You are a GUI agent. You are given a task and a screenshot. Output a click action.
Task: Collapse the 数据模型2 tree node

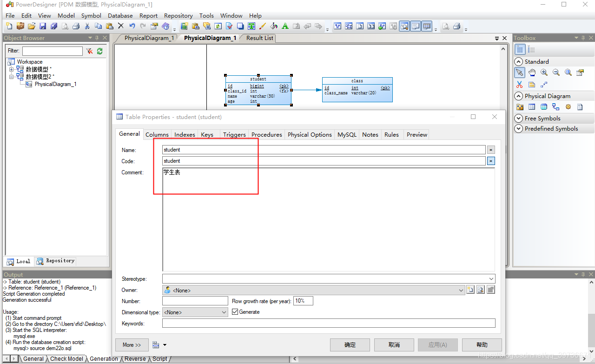pos(12,77)
